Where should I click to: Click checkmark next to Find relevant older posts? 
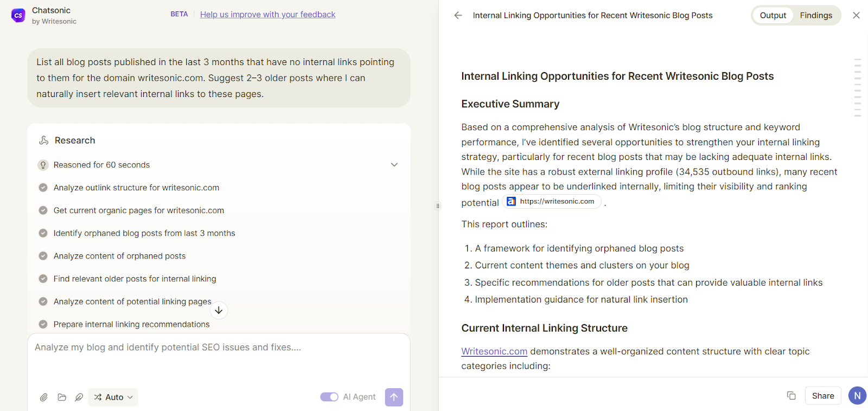43,279
